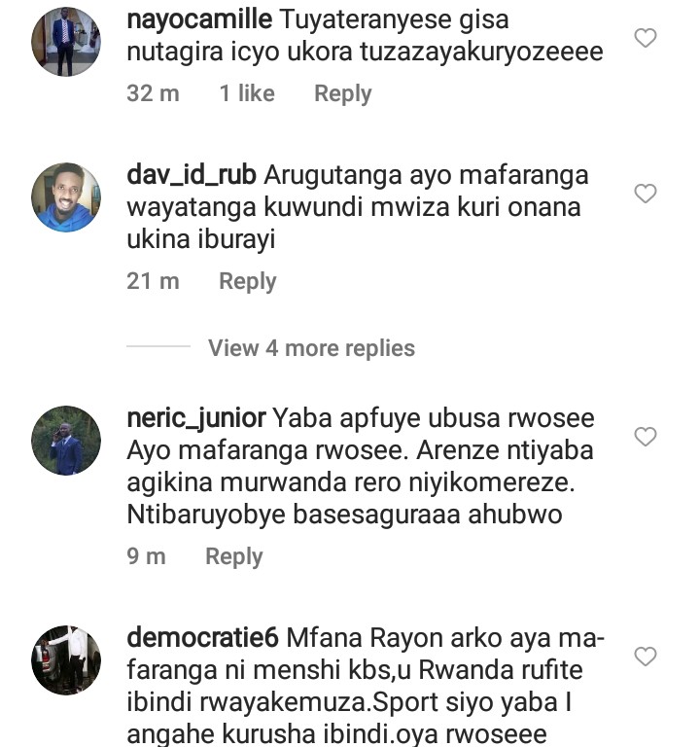Expand View 4 more replies

(311, 348)
